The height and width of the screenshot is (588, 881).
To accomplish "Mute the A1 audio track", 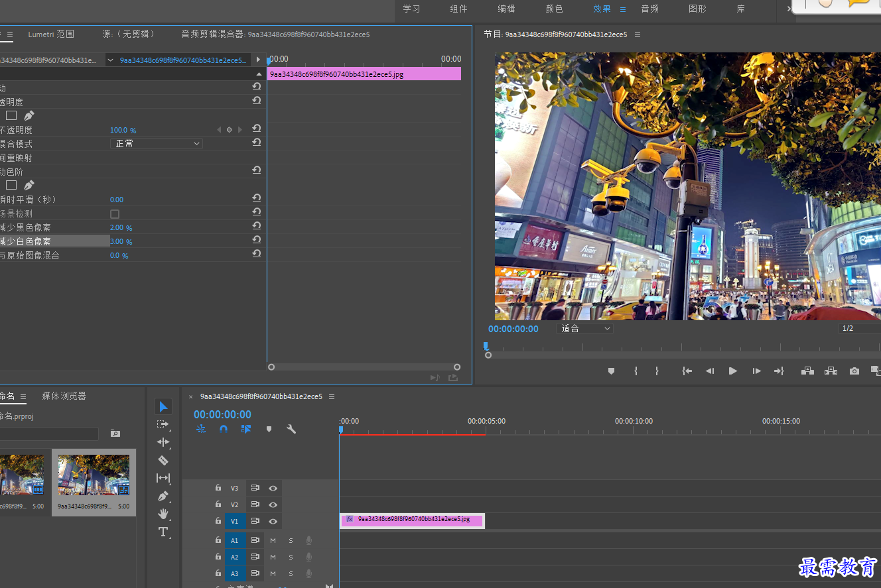I will pos(273,540).
